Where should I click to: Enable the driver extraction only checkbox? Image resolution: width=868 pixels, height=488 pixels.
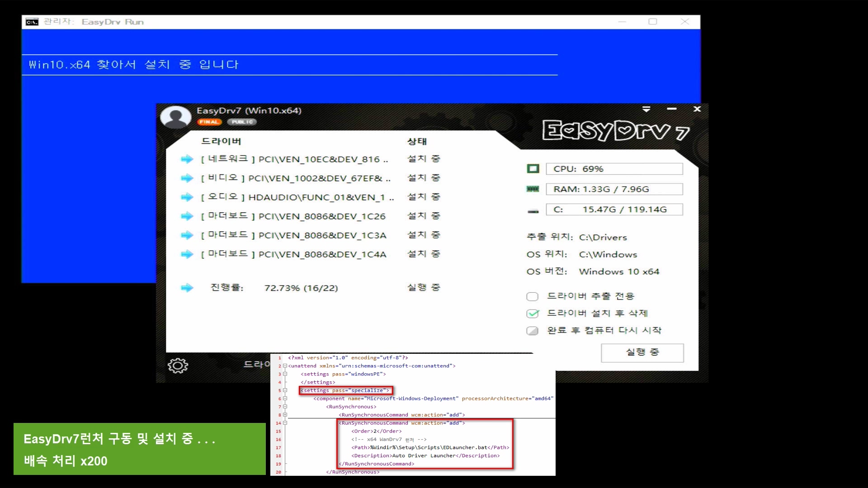point(532,296)
